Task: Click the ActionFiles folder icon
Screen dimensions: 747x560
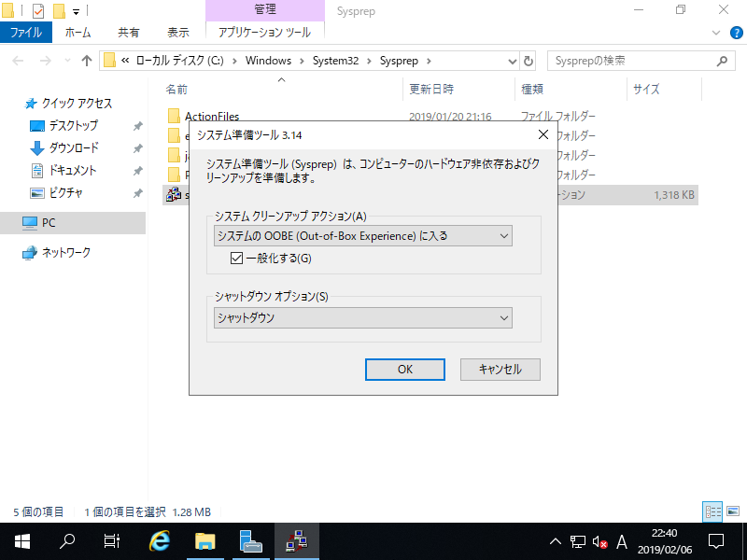Action: tap(174, 116)
